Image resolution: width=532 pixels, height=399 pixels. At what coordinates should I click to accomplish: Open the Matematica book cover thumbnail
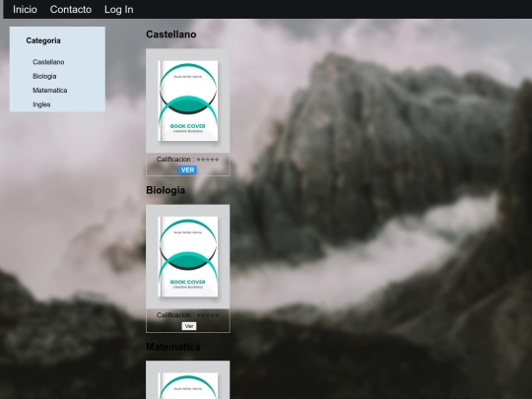point(188,380)
